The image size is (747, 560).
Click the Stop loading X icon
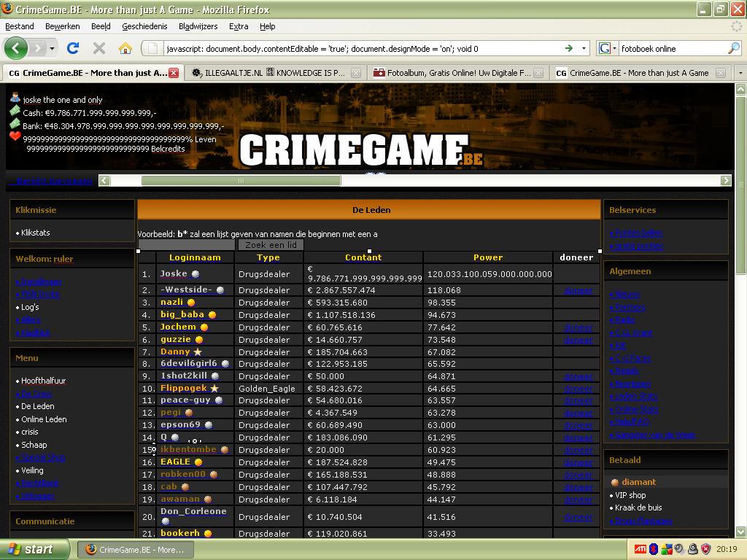(x=99, y=48)
